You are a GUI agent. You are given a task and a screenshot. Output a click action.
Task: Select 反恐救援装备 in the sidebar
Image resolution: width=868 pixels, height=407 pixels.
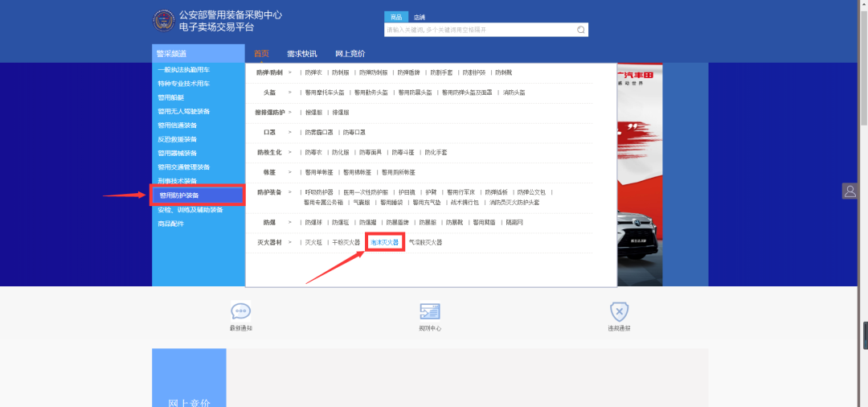pyautogui.click(x=177, y=139)
